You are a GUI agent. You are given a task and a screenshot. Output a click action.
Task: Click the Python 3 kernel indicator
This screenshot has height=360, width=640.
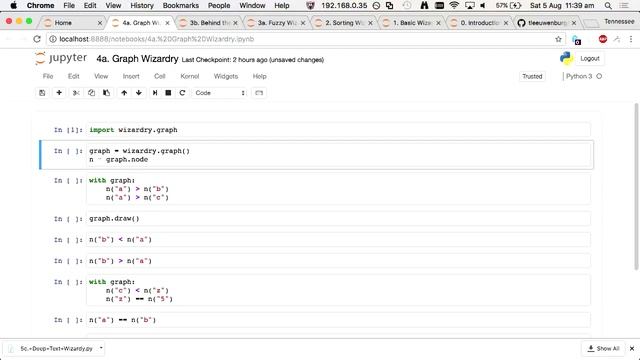584,76
